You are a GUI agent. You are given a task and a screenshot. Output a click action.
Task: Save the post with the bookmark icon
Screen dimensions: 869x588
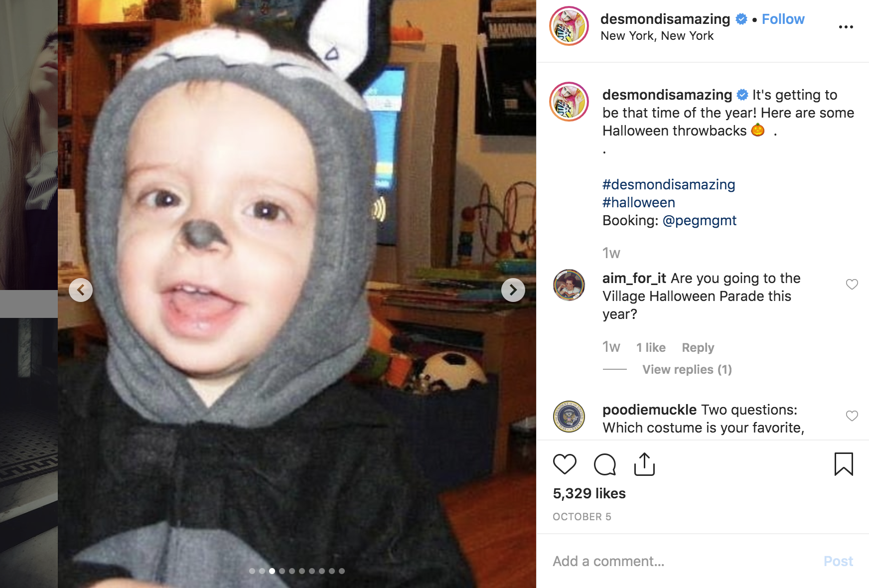[x=844, y=464]
